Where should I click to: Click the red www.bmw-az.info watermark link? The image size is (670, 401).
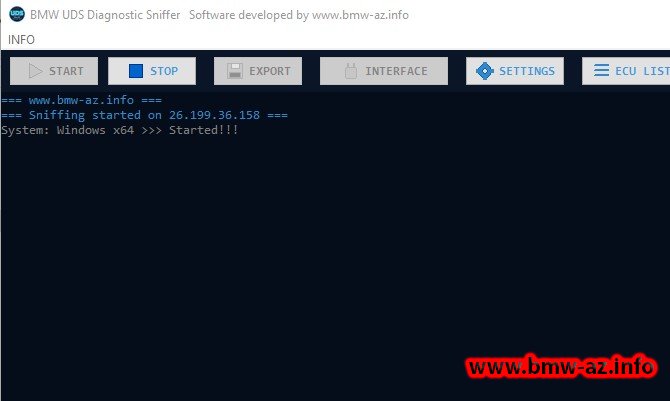pyautogui.click(x=561, y=367)
